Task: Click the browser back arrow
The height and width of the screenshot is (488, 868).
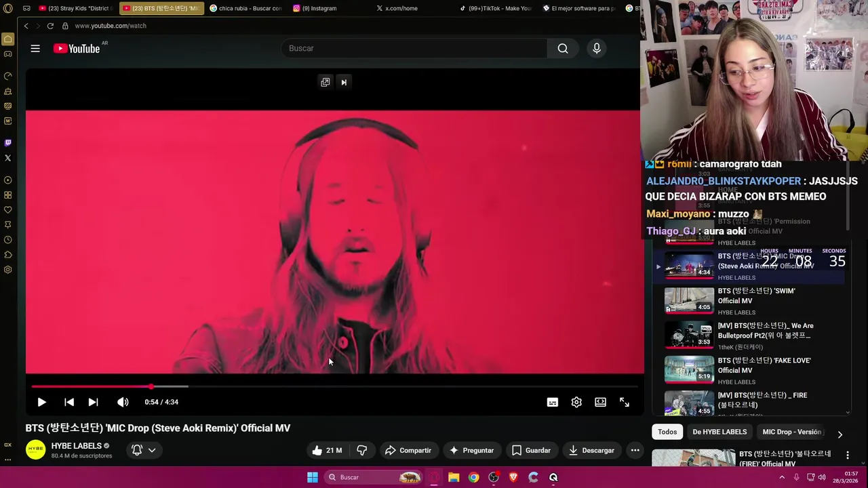Action: [26, 26]
